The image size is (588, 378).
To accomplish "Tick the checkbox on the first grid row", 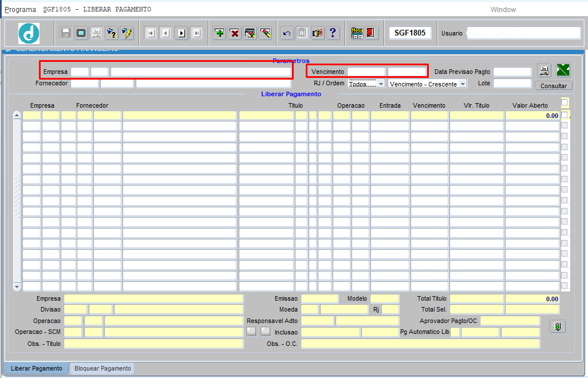I will pyautogui.click(x=564, y=115).
